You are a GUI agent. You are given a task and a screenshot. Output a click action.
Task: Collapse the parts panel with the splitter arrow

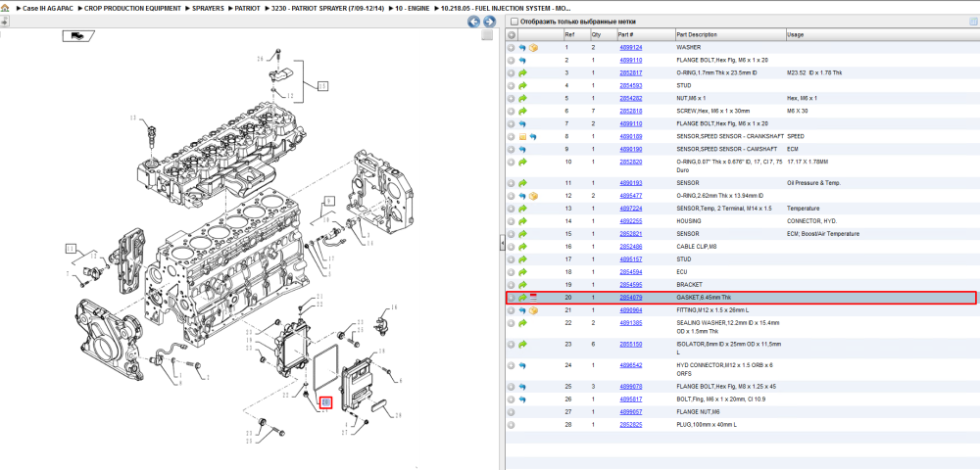coord(502,244)
